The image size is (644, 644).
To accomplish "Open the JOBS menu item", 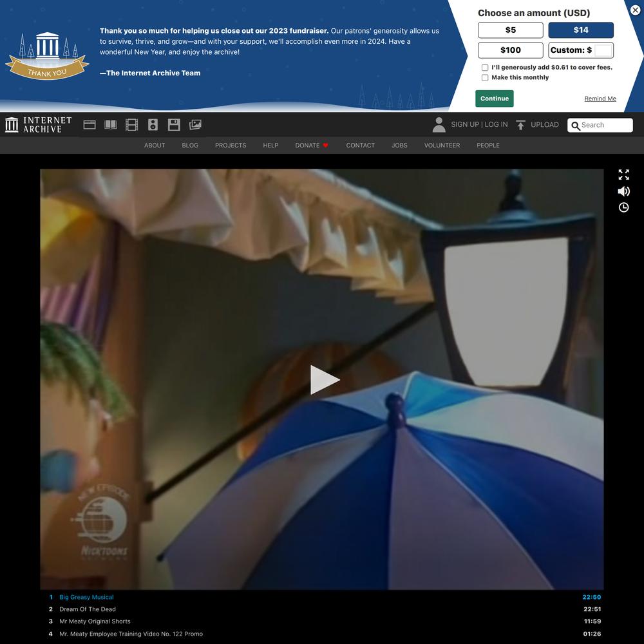I will click(399, 146).
